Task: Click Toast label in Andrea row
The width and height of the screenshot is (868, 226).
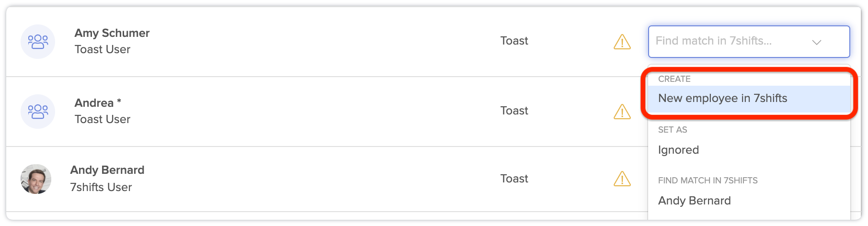Action: click(514, 111)
